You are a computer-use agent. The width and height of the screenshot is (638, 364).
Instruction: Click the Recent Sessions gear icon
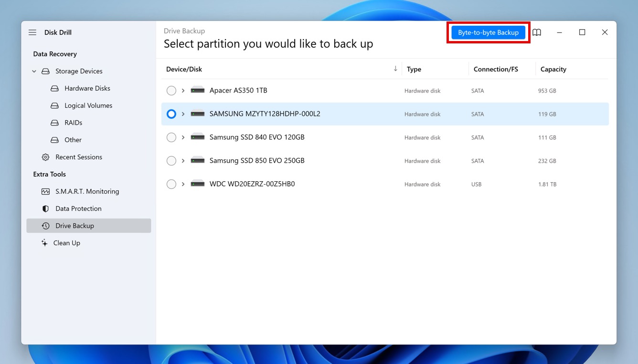click(x=45, y=157)
